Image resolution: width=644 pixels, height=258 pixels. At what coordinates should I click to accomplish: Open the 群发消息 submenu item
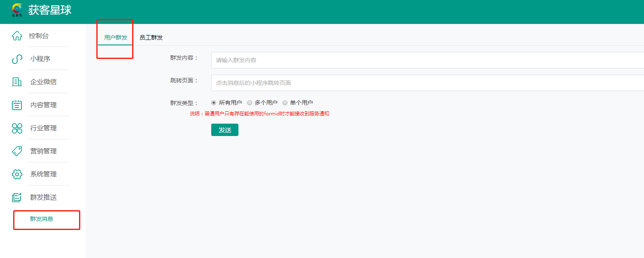(42, 219)
